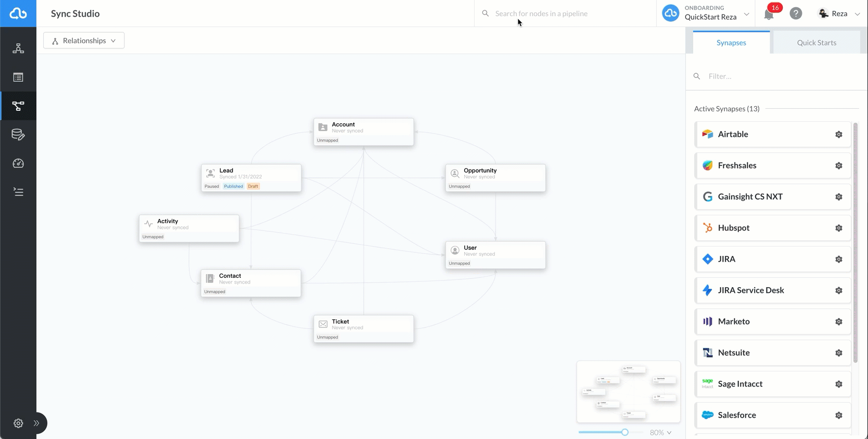
Task: Select the Freshsales synapse card
Action: point(773,165)
